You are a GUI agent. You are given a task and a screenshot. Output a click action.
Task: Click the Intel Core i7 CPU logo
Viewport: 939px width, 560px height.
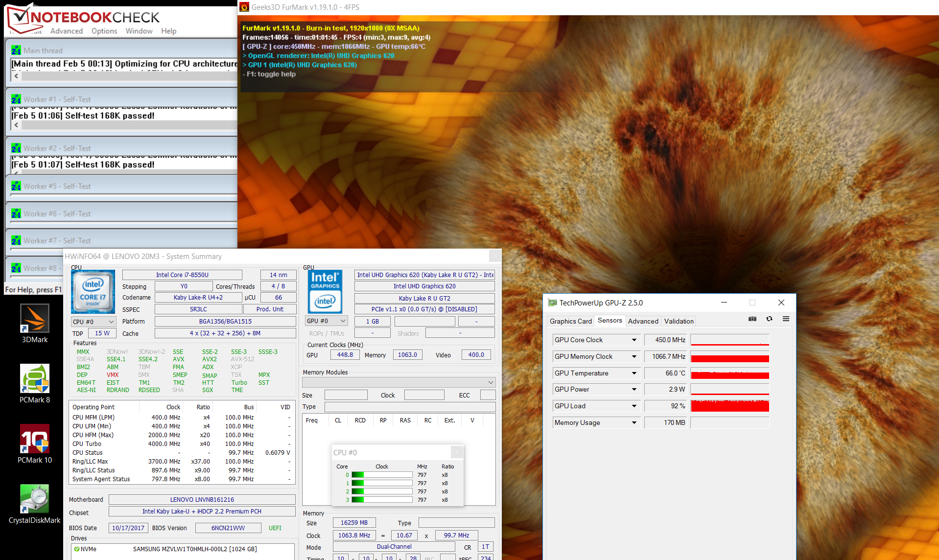(93, 292)
